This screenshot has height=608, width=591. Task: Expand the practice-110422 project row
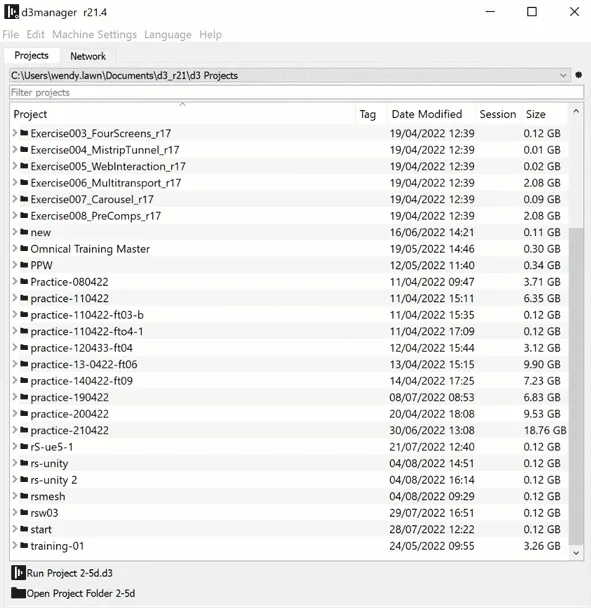[x=15, y=298]
